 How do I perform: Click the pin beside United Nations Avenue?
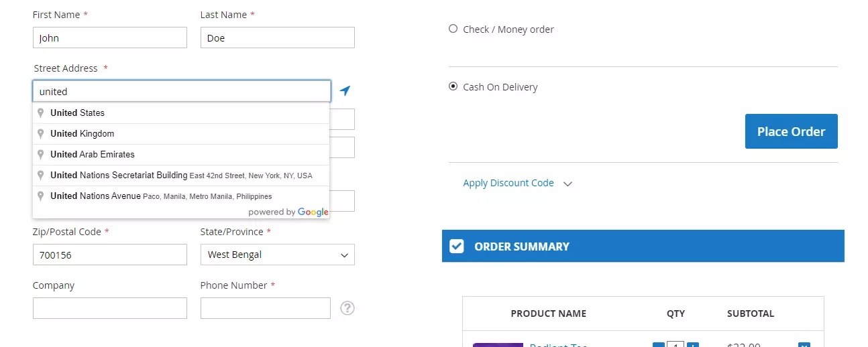coord(41,196)
